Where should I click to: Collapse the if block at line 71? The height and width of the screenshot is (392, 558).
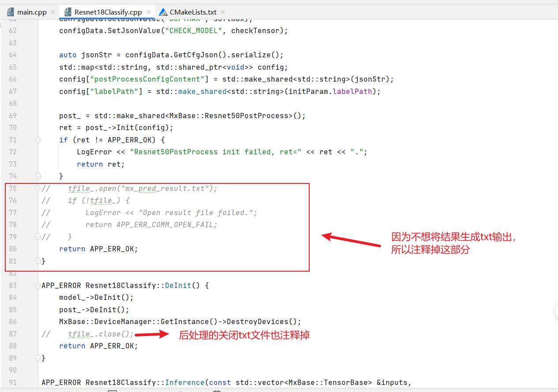[38, 140]
